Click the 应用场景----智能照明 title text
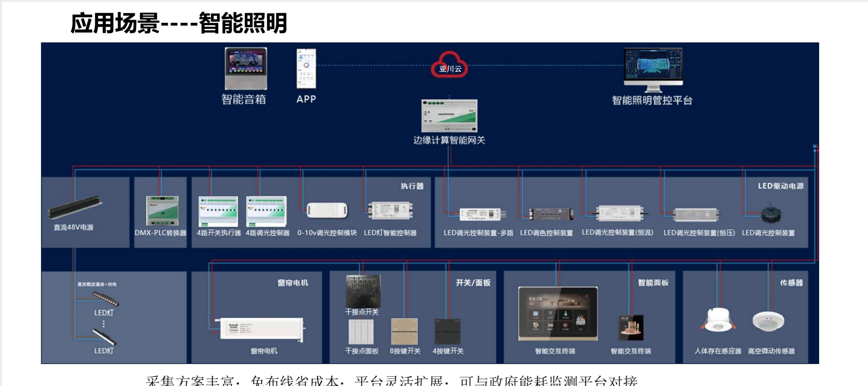 click(179, 23)
